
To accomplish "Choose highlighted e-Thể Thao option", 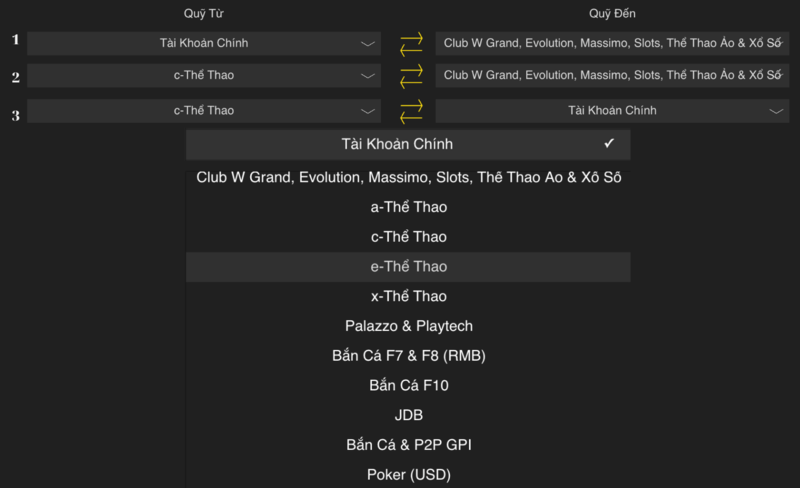I will [408, 267].
